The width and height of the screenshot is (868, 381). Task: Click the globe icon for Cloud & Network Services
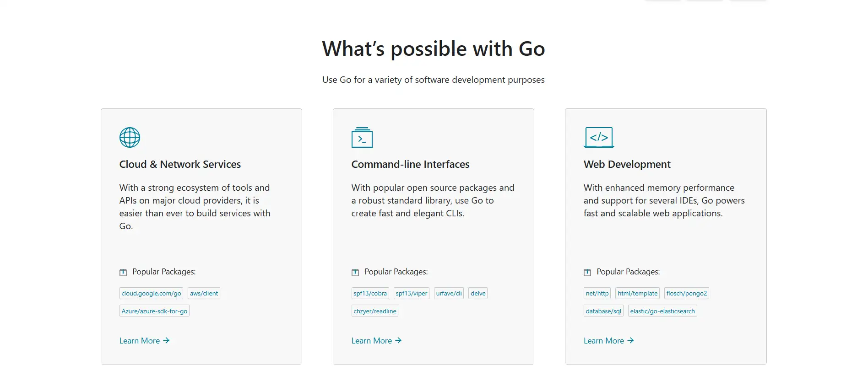(130, 137)
